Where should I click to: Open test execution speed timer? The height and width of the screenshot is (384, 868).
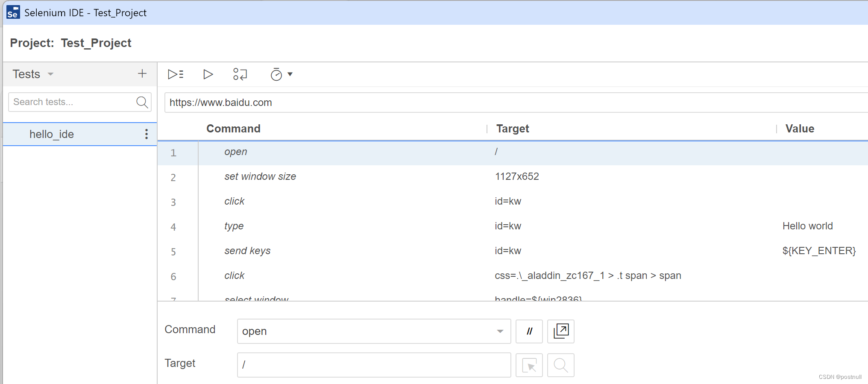coord(276,74)
